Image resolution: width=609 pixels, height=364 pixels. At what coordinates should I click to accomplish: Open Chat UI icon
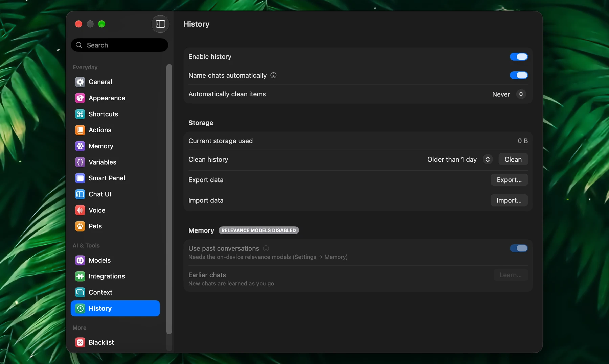pos(80,194)
